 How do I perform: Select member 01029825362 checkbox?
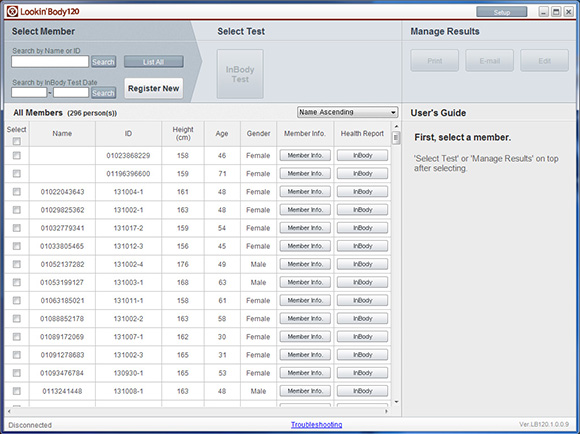(x=16, y=210)
